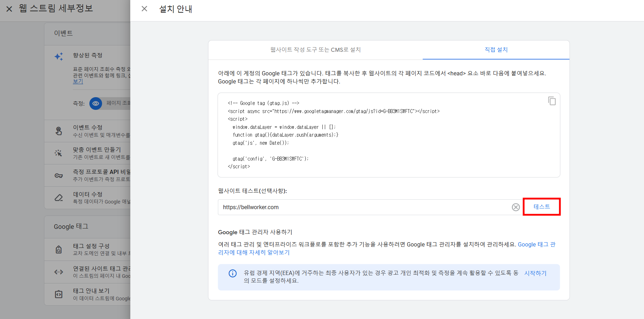Viewport: 644px width, 319px height.
Task: Open 태그 안내 보기 row
Action: [x=87, y=294]
